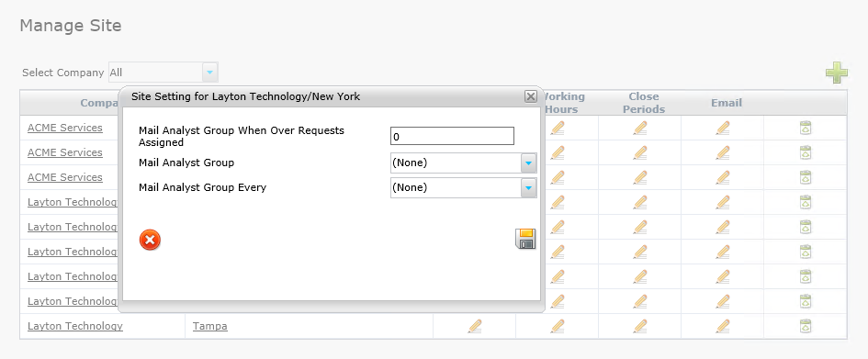Edit Working Hours for the Tampa row
This screenshot has width=868, height=359.
coord(558,326)
